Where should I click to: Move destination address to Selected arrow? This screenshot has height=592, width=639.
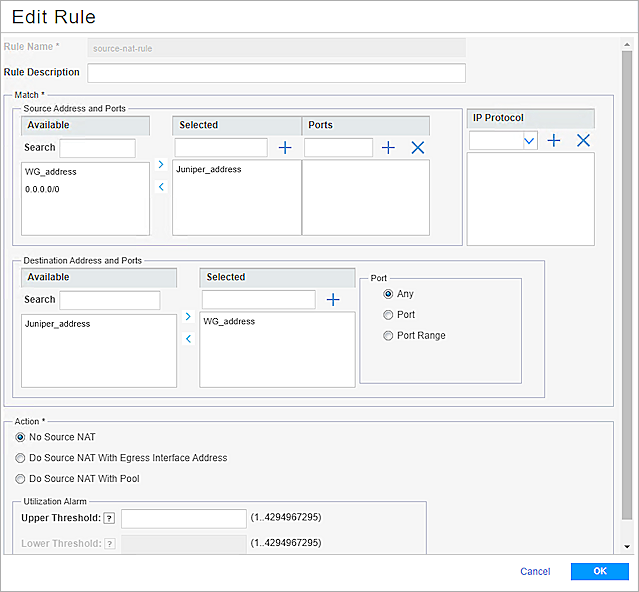click(x=188, y=316)
